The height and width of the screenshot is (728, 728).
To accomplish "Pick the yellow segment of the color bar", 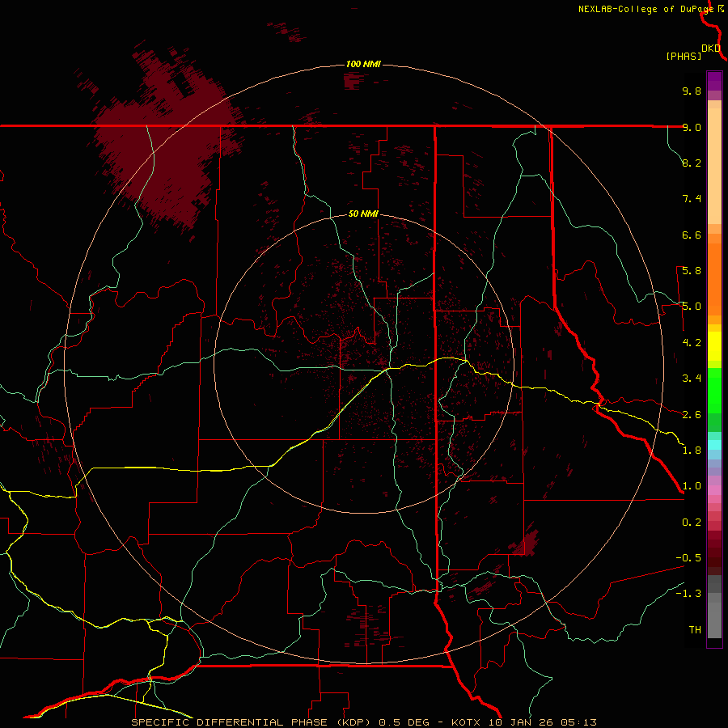I will 714,346.
